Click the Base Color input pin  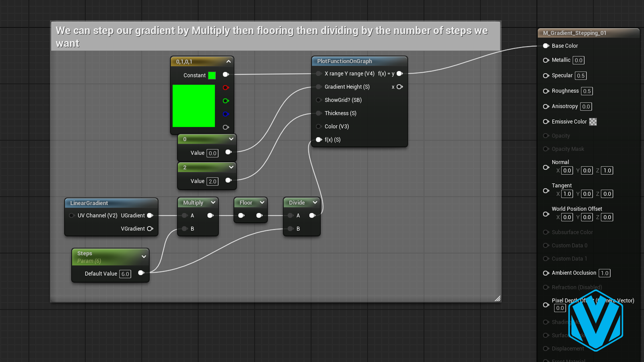[546, 46]
